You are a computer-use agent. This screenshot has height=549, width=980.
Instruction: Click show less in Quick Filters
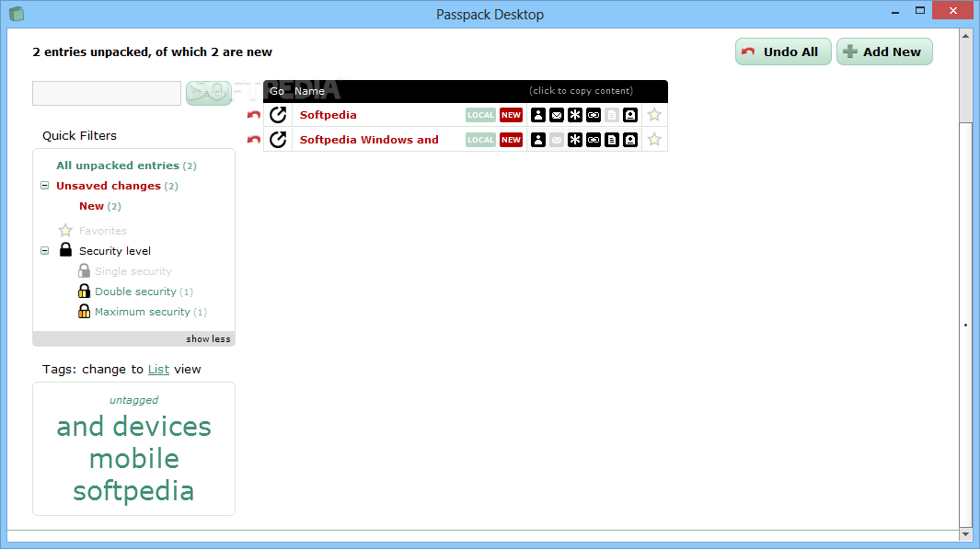coord(208,338)
